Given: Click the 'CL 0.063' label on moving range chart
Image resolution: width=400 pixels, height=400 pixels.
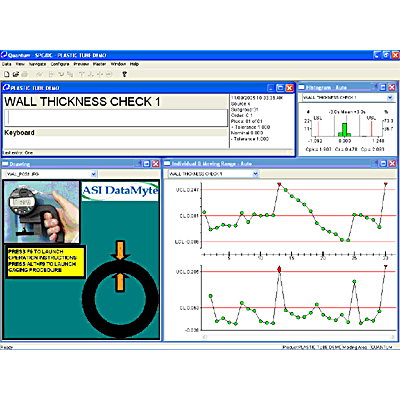Looking at the screenshot, I should 189,308.
